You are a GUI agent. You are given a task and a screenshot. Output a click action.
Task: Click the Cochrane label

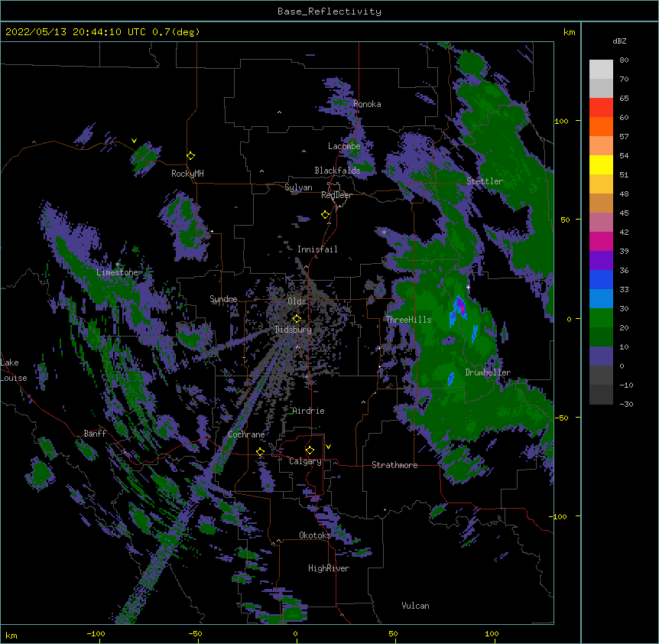coord(246,434)
